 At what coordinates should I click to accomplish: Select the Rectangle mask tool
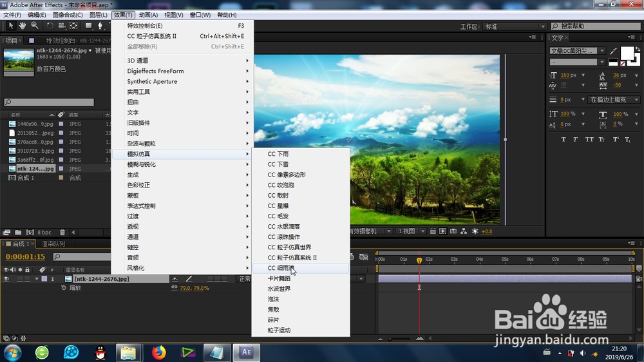[88, 26]
